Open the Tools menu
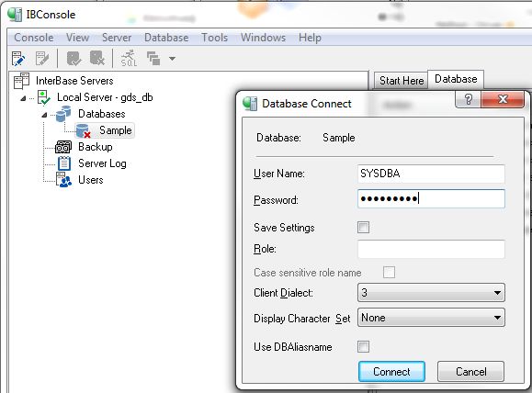The image size is (532, 393). (214, 38)
